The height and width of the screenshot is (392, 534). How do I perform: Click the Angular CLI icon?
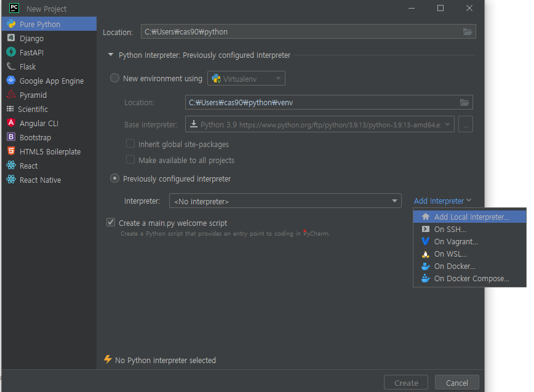[11, 123]
